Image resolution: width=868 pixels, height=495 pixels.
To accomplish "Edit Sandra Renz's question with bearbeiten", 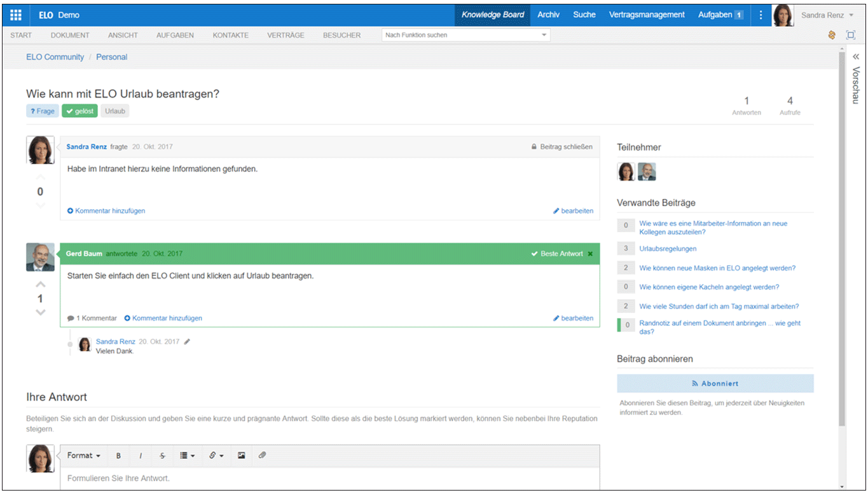I will coord(573,211).
